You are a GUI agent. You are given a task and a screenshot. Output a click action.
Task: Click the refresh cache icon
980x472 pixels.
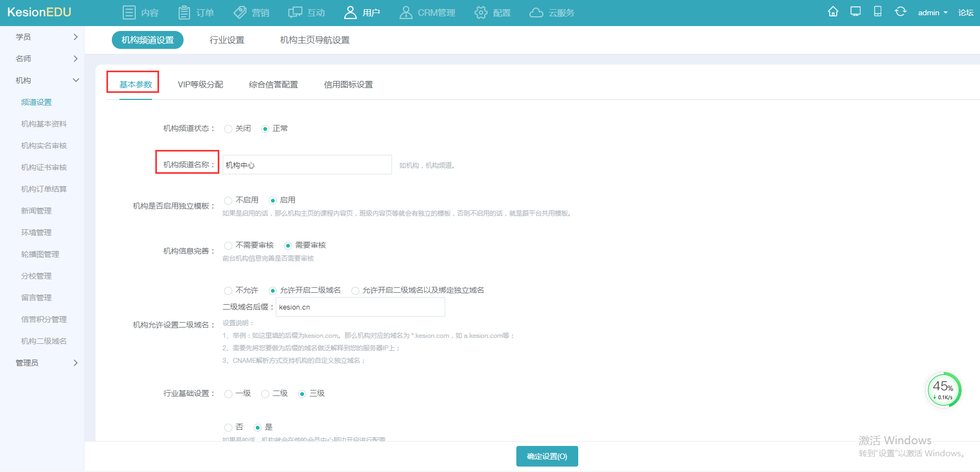point(900,12)
